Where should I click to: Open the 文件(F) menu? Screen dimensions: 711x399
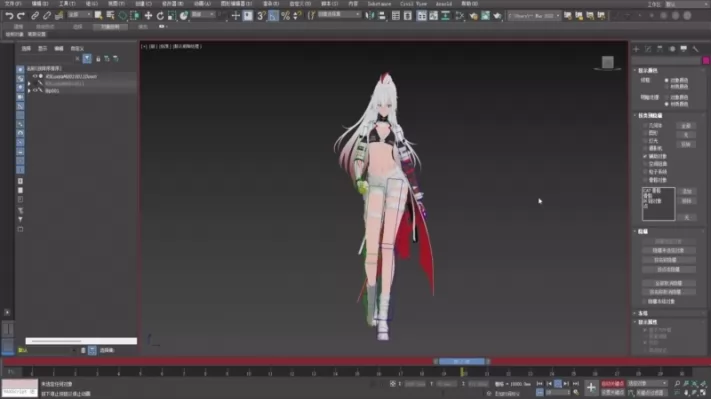coord(13,4)
